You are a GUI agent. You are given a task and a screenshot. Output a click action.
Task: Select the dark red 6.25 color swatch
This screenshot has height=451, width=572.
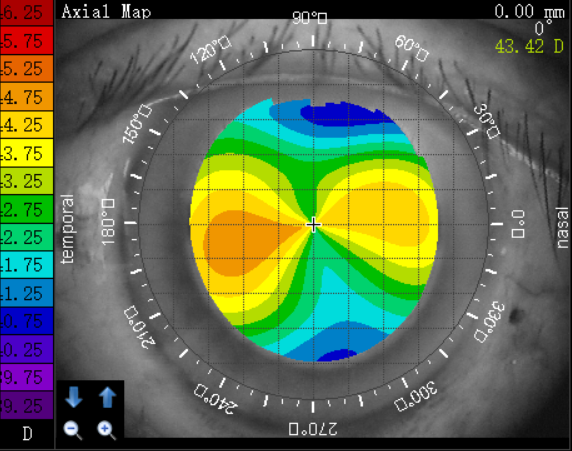26,13
